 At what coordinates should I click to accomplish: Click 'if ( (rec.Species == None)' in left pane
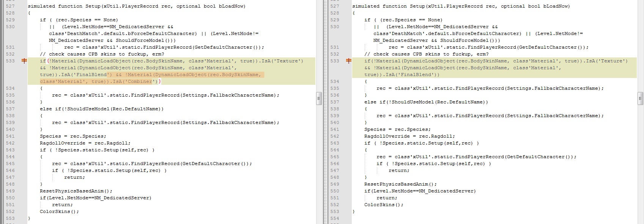[x=79, y=20]
